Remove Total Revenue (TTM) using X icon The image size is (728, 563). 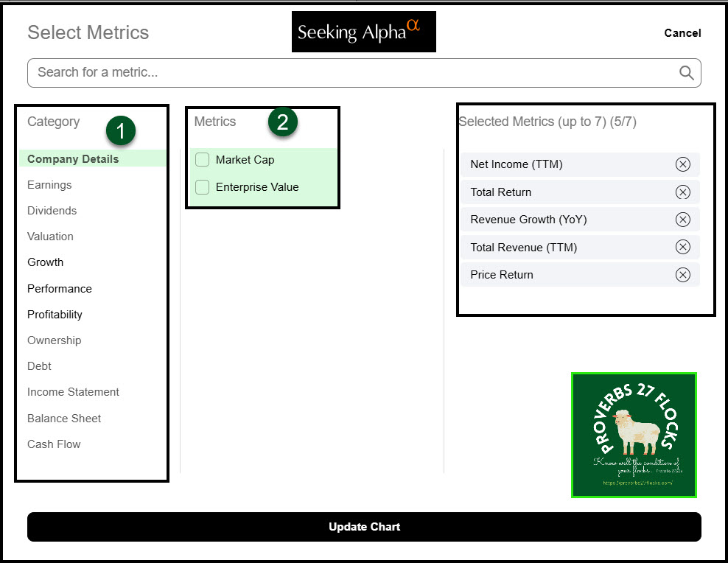(682, 248)
